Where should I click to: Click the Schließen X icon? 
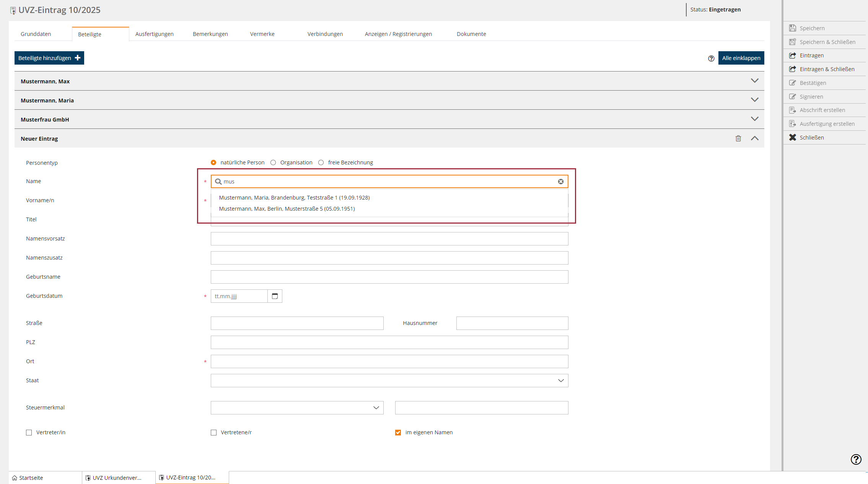pos(793,138)
